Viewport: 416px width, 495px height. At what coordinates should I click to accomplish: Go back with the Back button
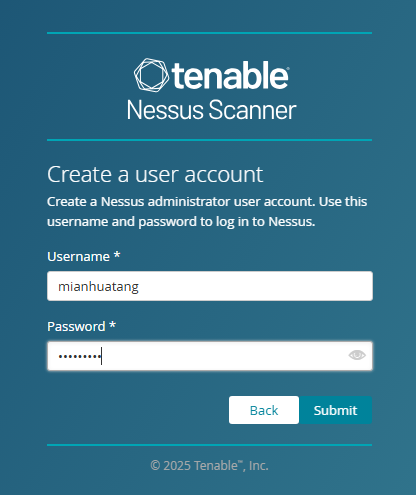click(264, 410)
